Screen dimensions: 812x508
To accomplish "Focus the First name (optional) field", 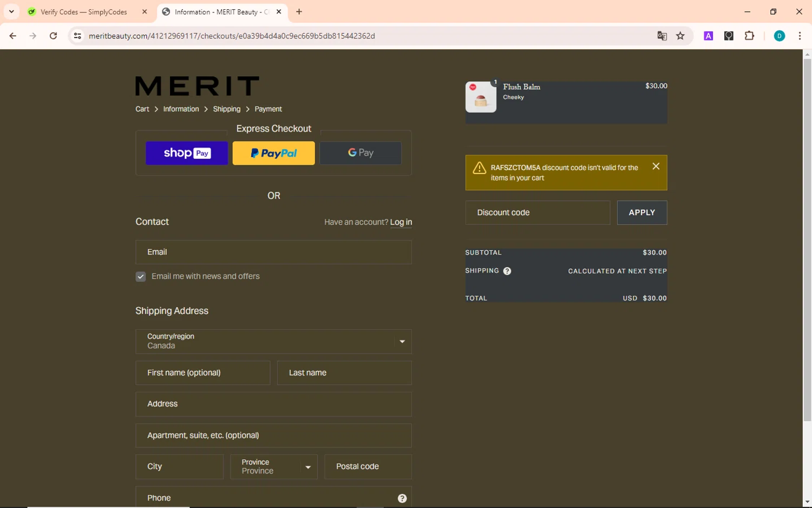I will (x=202, y=373).
